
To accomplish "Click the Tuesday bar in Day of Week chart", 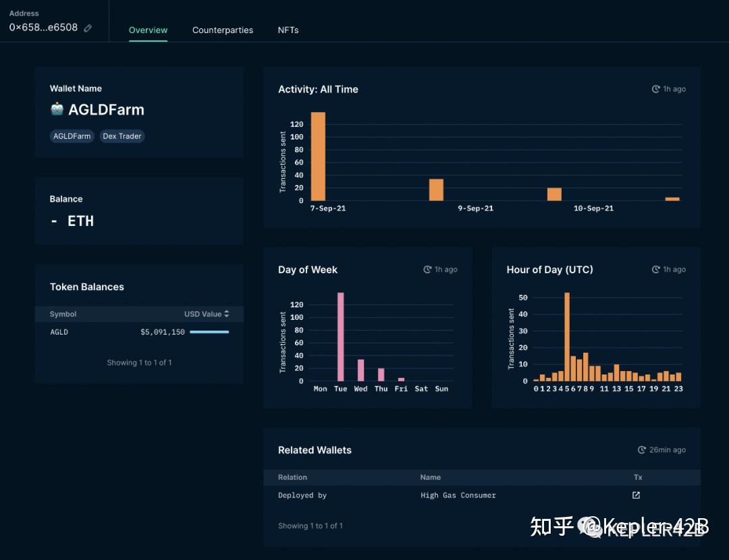I will pos(341,337).
